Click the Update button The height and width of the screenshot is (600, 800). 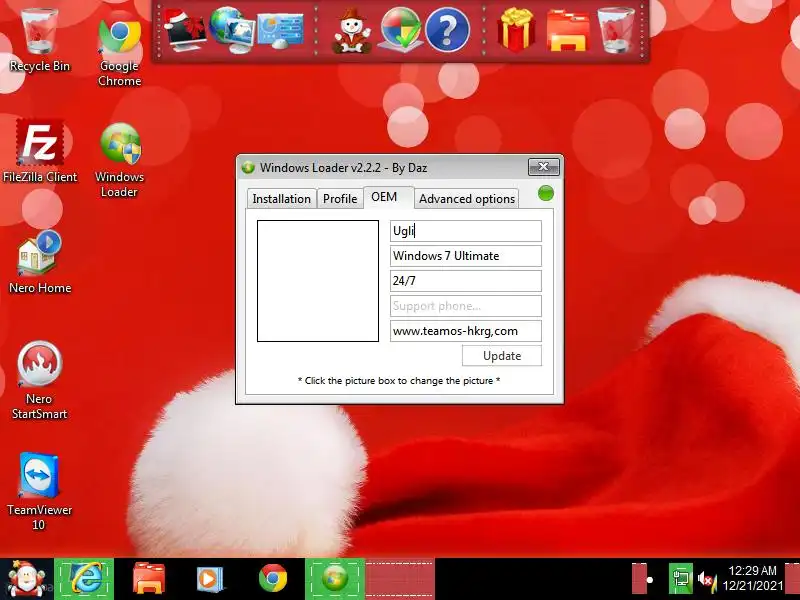(x=502, y=356)
